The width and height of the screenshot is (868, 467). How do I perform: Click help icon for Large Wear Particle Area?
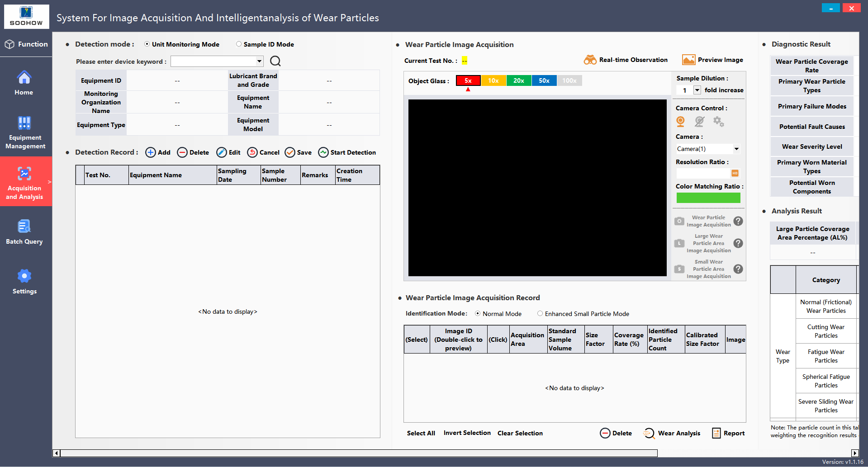click(738, 243)
